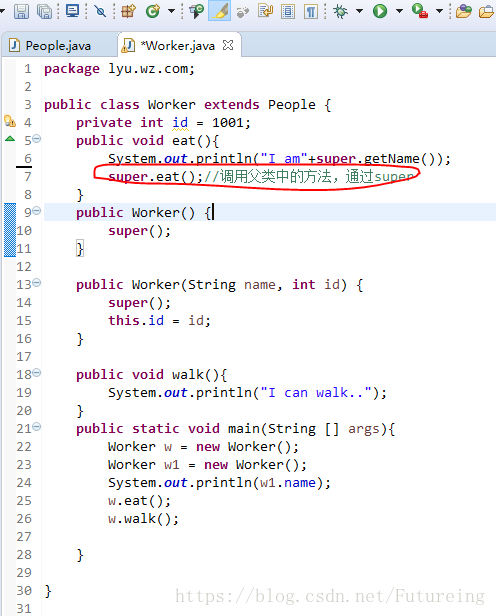
Task: Open the External Tools dropdown arrow
Action: pyautogui.click(x=439, y=11)
